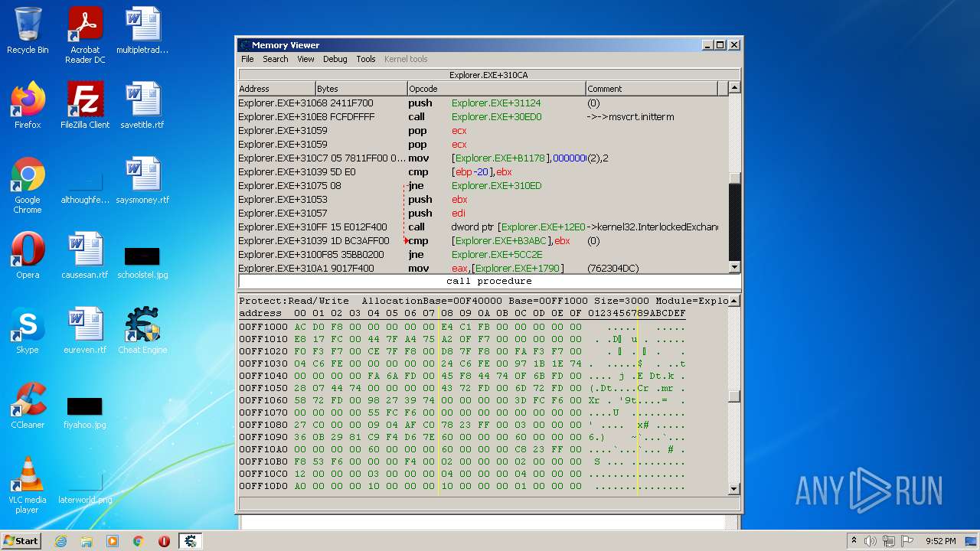The image size is (980, 551).
Task: Switch to Cheat Engine taskbar button
Action: coord(191,541)
